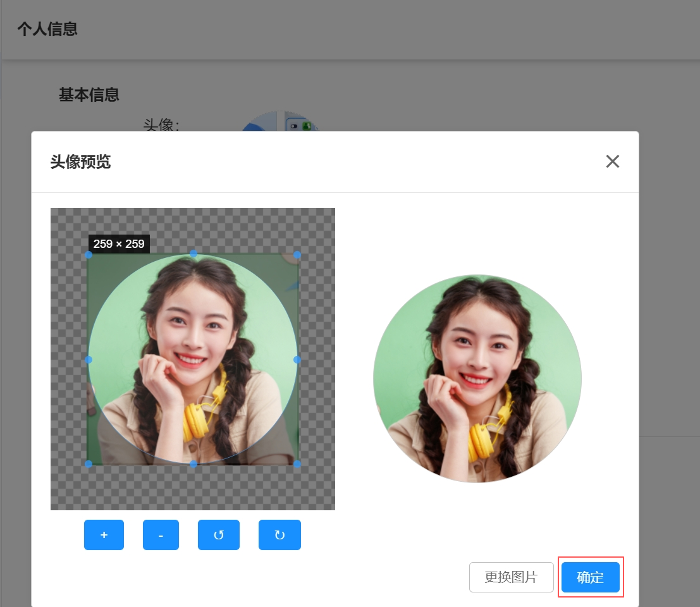Close the 头像预览 dialog
The width and height of the screenshot is (700, 607).
612,161
